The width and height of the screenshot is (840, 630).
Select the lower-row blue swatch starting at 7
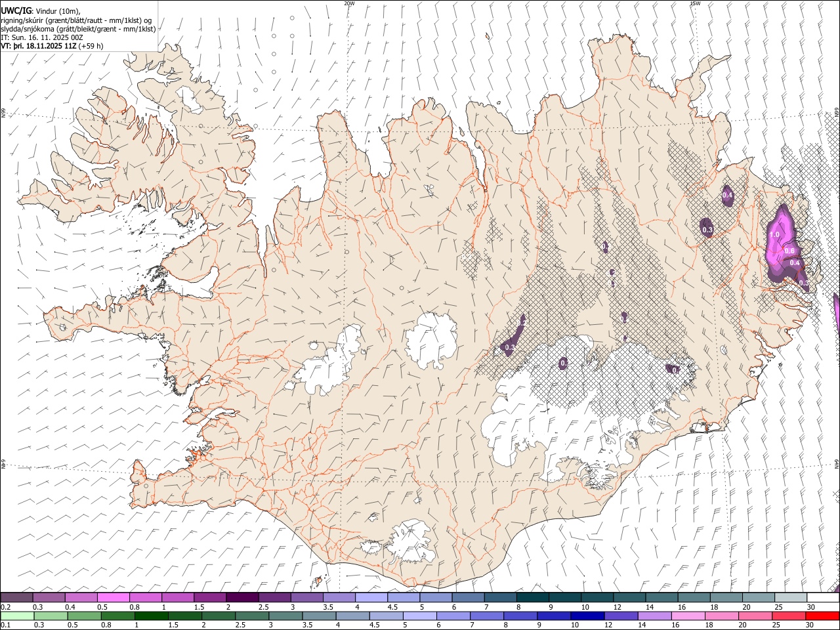[x=487, y=616]
